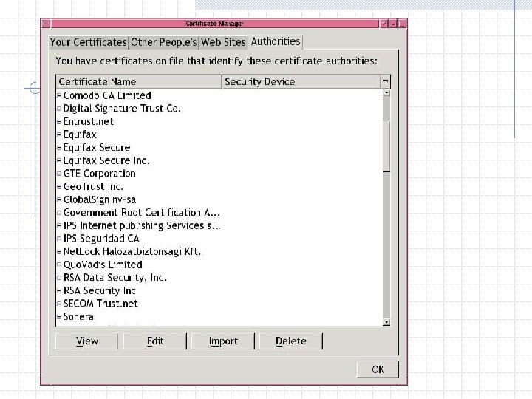Select Government Root Certification A... row
This screenshot has width=532, height=399.
219,213
